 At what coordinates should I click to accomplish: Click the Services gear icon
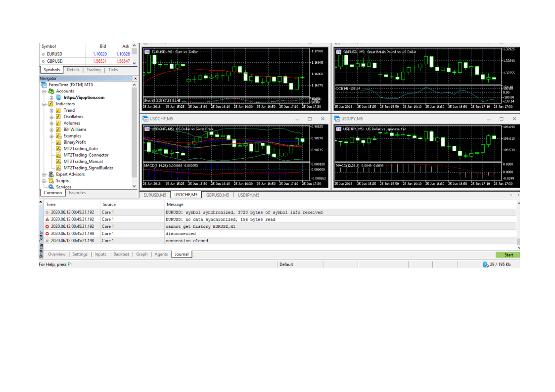tap(51, 187)
